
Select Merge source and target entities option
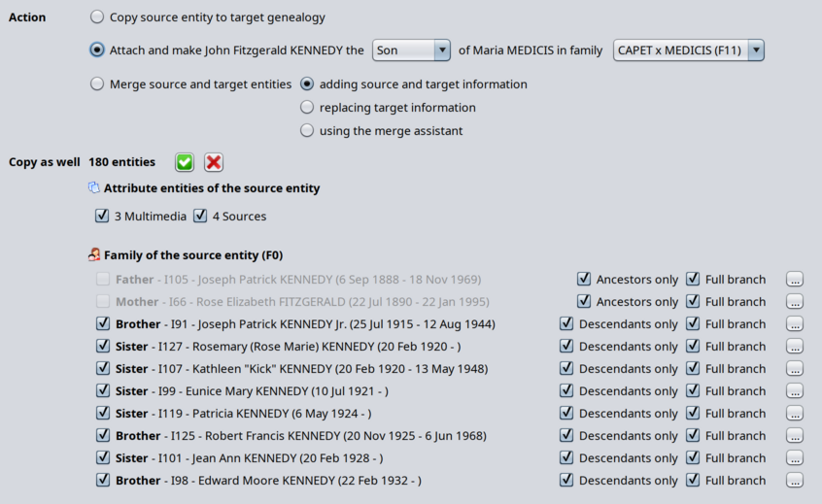pos(97,84)
